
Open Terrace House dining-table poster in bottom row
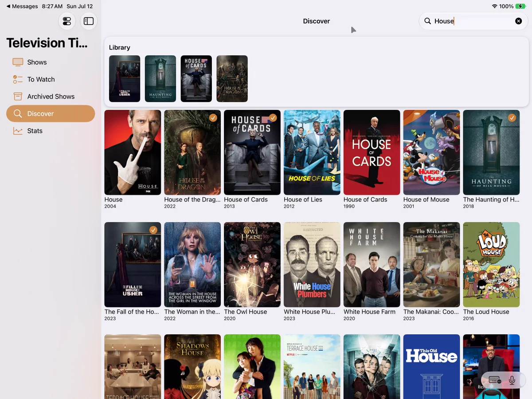(133, 367)
